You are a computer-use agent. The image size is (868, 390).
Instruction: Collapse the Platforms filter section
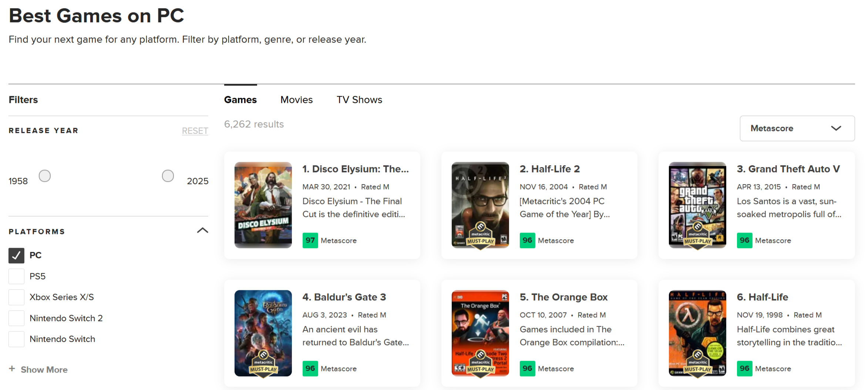pyautogui.click(x=202, y=231)
